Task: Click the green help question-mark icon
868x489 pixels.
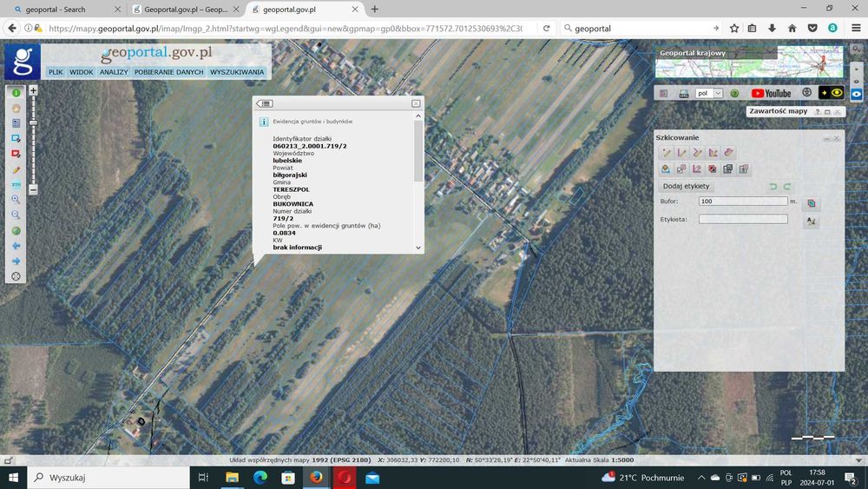Action: (734, 94)
